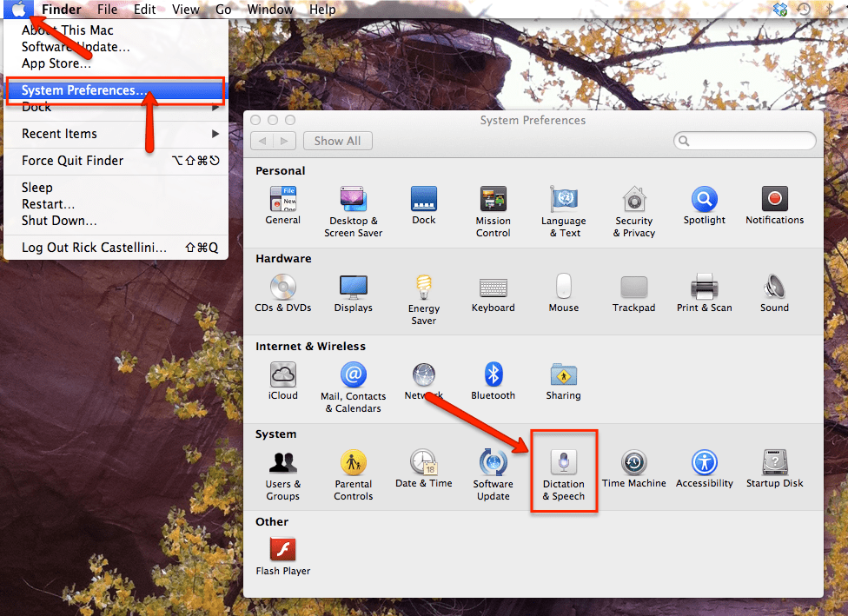
Task: Open Startup Disk preferences
Action: tap(774, 468)
